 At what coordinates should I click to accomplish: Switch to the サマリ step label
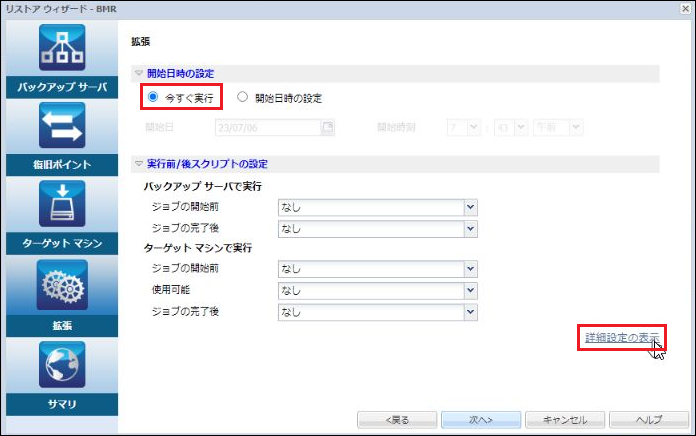tap(62, 404)
